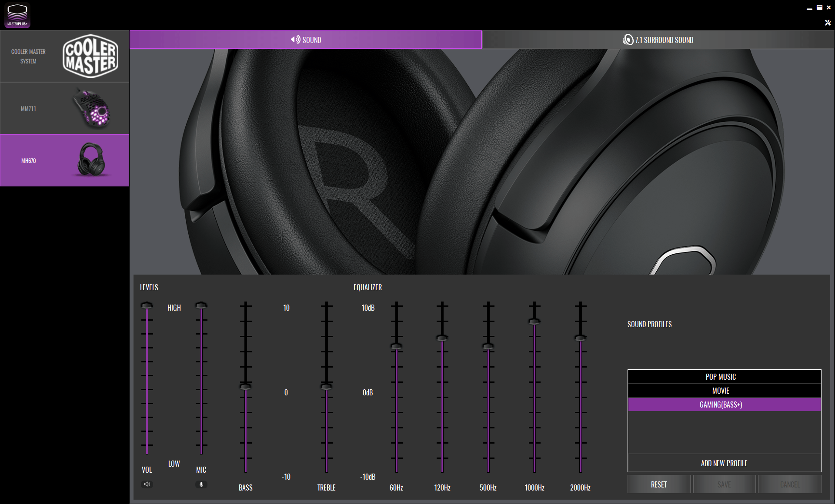Screen dimensions: 835x504
Task: Click the 120Hz equalizer knob
Action: pos(442,338)
